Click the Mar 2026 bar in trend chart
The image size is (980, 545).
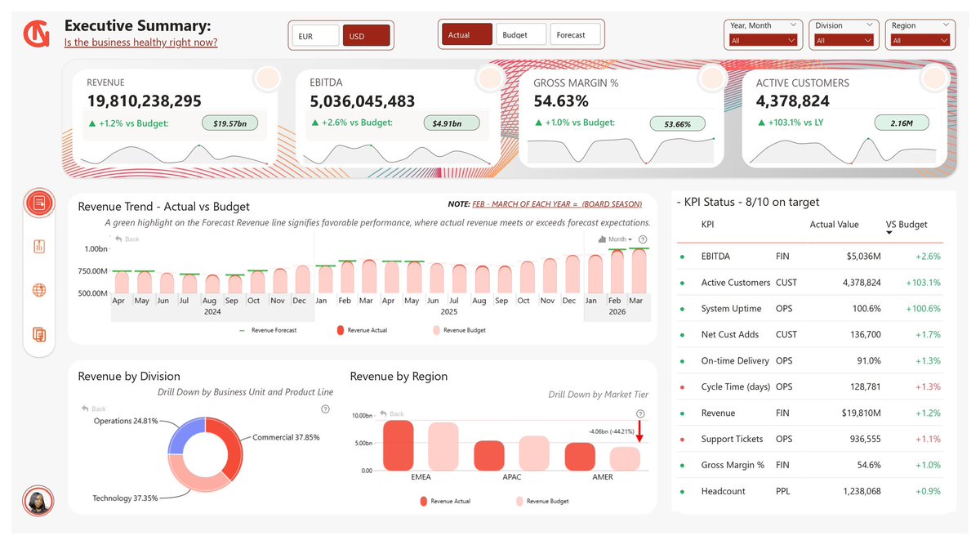639,270
